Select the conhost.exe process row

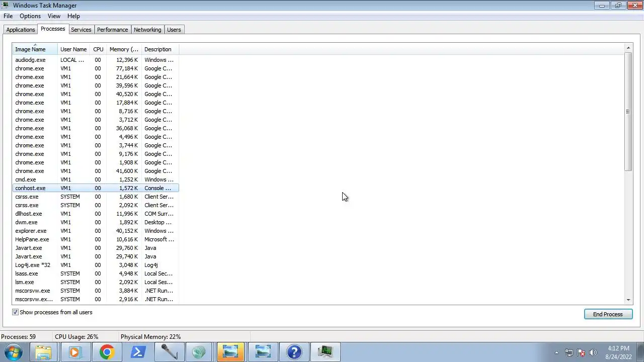[96, 188]
